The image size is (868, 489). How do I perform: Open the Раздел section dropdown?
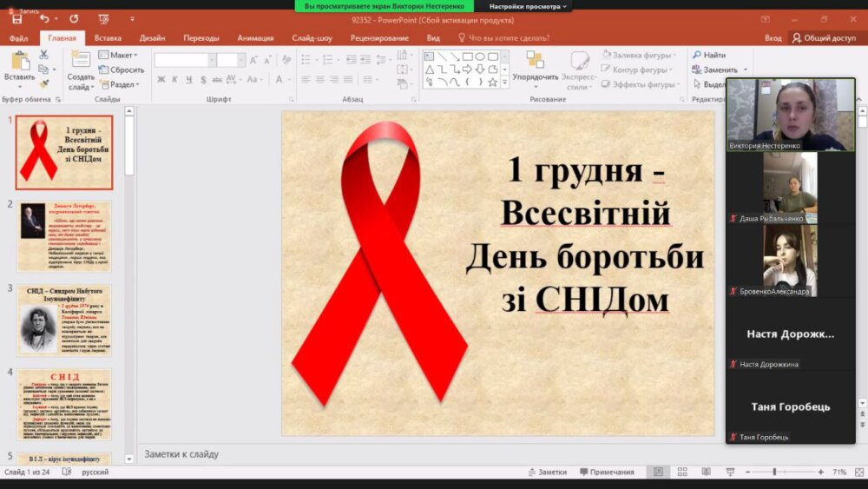(120, 84)
